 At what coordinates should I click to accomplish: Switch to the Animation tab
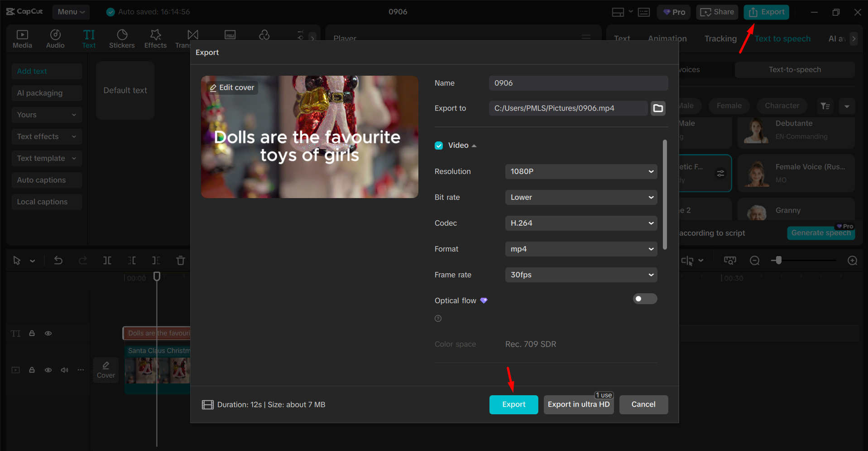pos(667,39)
